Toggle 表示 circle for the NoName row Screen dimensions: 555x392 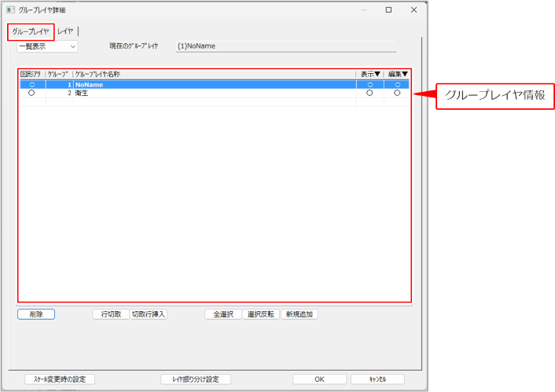coord(369,84)
